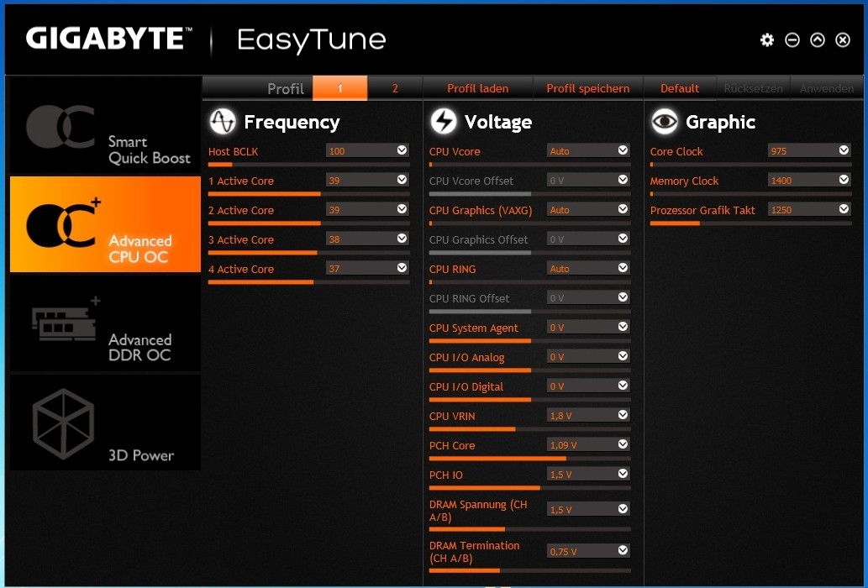Click the CPU RING Offset label
Viewport: 868px width, 588px height.
pyautogui.click(x=469, y=299)
